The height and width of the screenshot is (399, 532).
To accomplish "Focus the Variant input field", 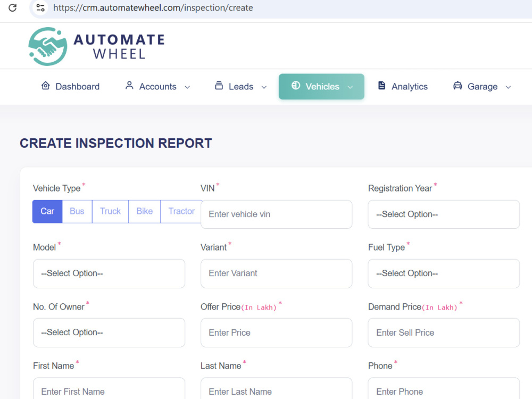I will point(276,273).
